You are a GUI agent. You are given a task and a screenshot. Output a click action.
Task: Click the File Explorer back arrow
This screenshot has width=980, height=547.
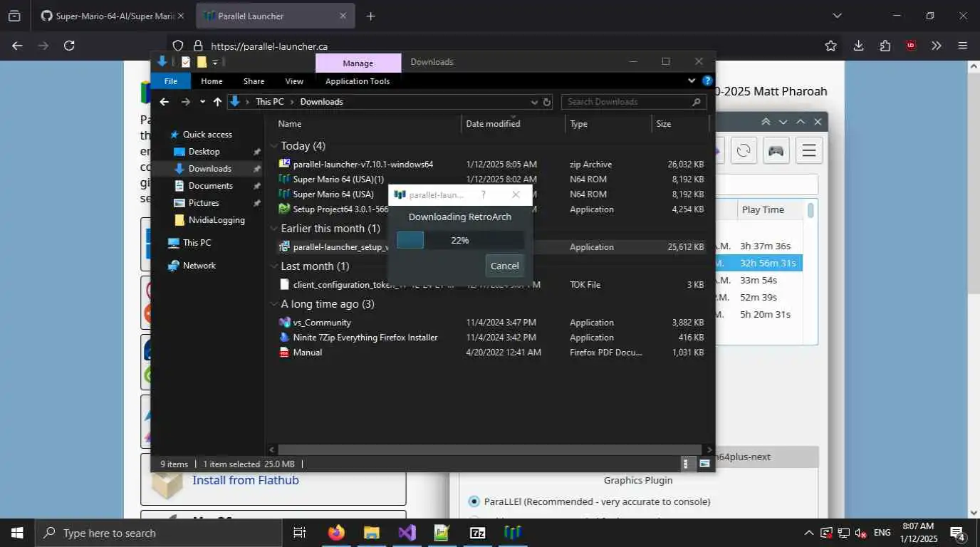tap(165, 102)
